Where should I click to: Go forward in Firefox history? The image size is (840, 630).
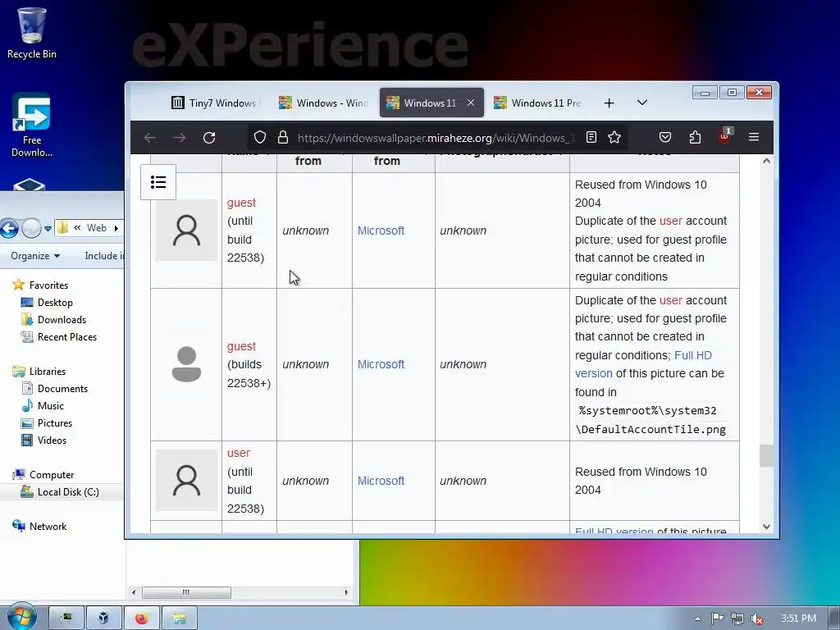pyautogui.click(x=180, y=138)
